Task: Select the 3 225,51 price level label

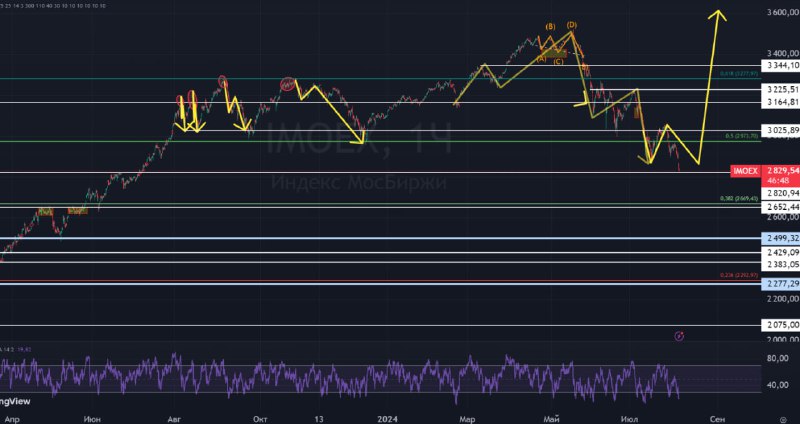Action: click(x=780, y=89)
